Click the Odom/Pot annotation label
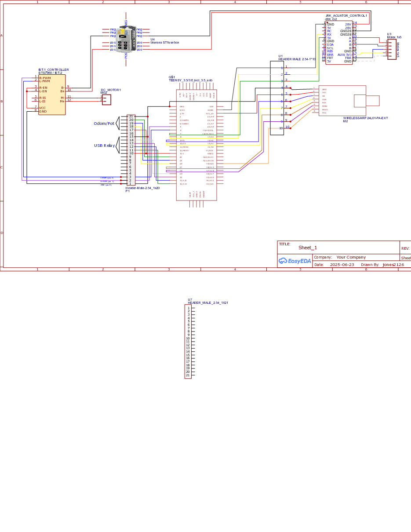Image resolution: width=411 pixels, height=532 pixels. (x=104, y=124)
